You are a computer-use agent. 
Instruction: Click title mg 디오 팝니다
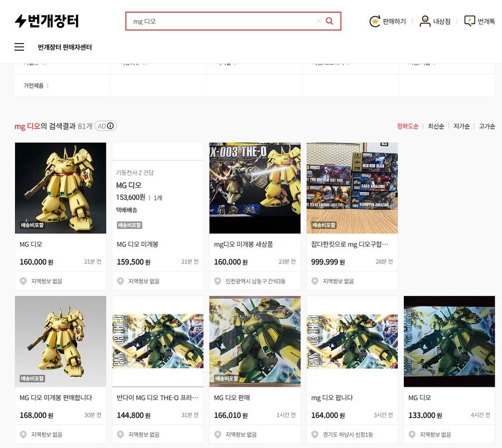coord(332,398)
